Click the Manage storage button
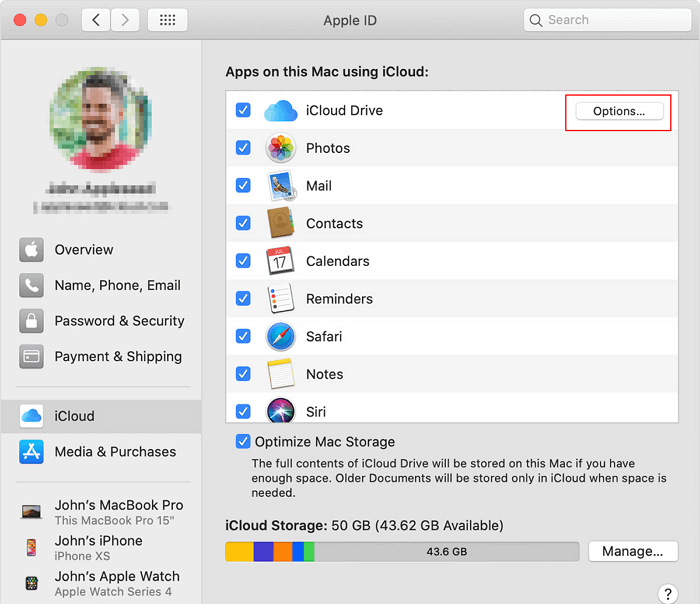 tap(632, 551)
